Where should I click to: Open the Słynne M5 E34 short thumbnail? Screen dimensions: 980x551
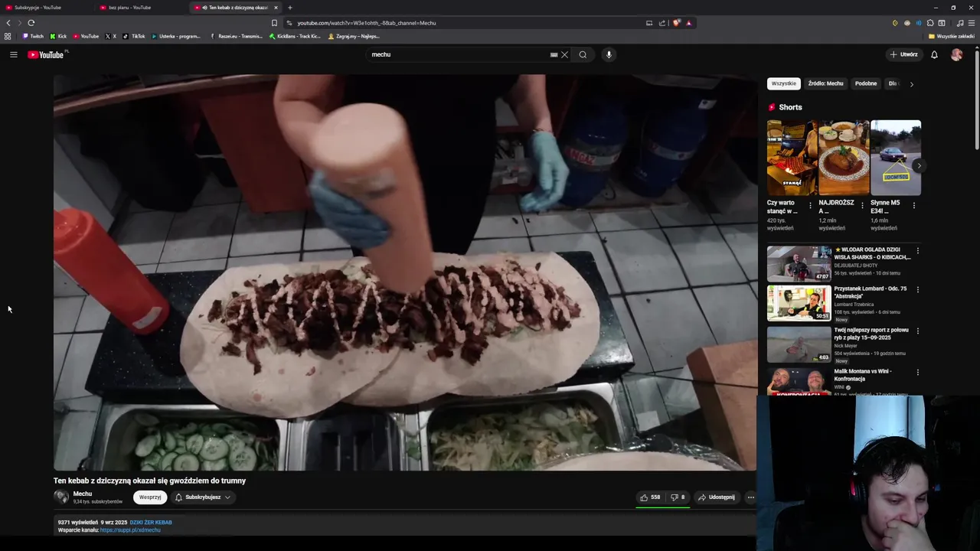pyautogui.click(x=896, y=158)
